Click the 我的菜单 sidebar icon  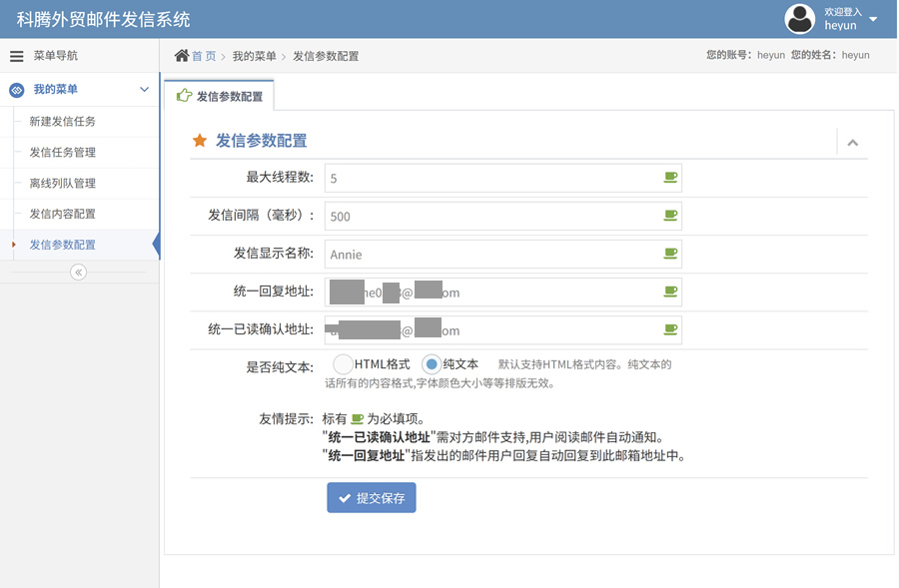pos(16,90)
